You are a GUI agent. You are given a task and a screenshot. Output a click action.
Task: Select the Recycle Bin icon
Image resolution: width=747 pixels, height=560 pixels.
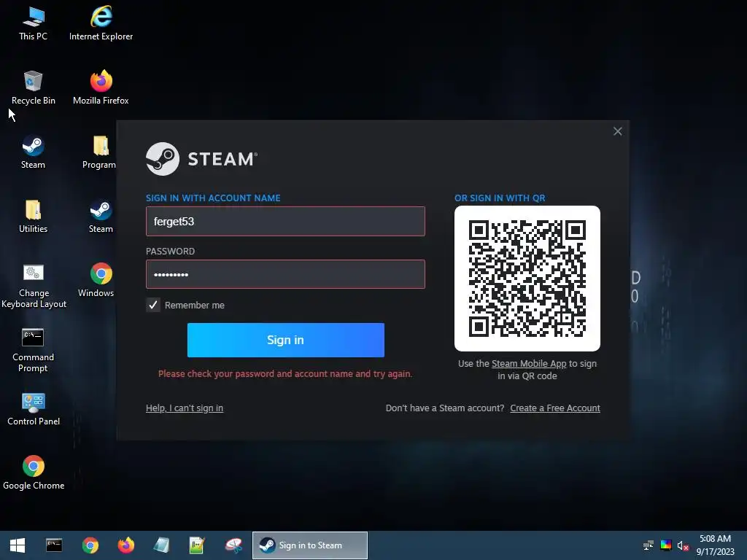tap(34, 87)
